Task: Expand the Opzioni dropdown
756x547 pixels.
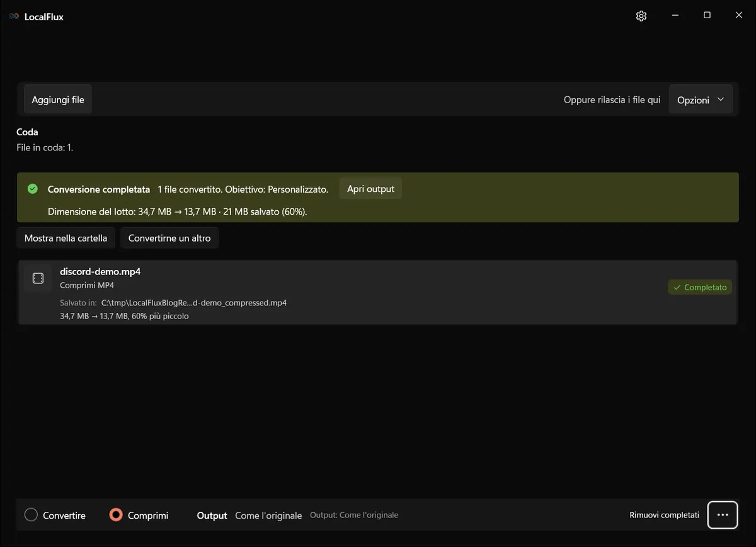Action: click(x=701, y=99)
